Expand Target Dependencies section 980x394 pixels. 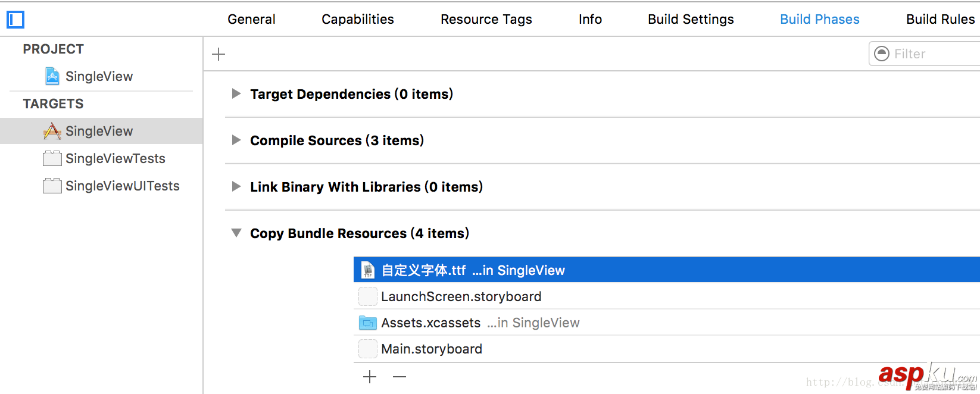pos(236,93)
